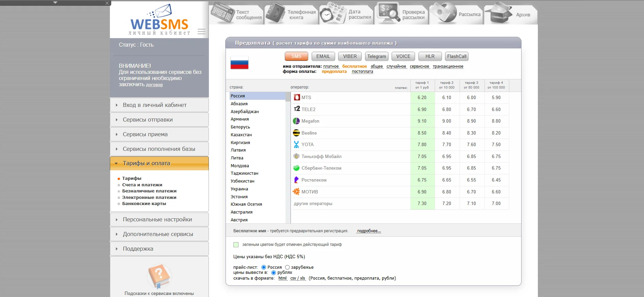Viewport: 644px width, 297px height.
Task: Expand Сервисы пополнения базы section
Action: [159, 149]
